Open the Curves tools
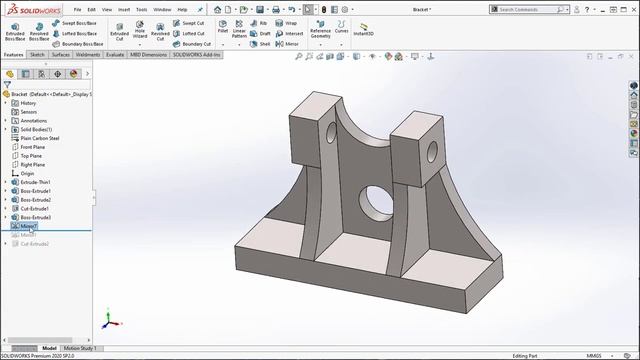Screen dimensions: 640x360 (341, 27)
